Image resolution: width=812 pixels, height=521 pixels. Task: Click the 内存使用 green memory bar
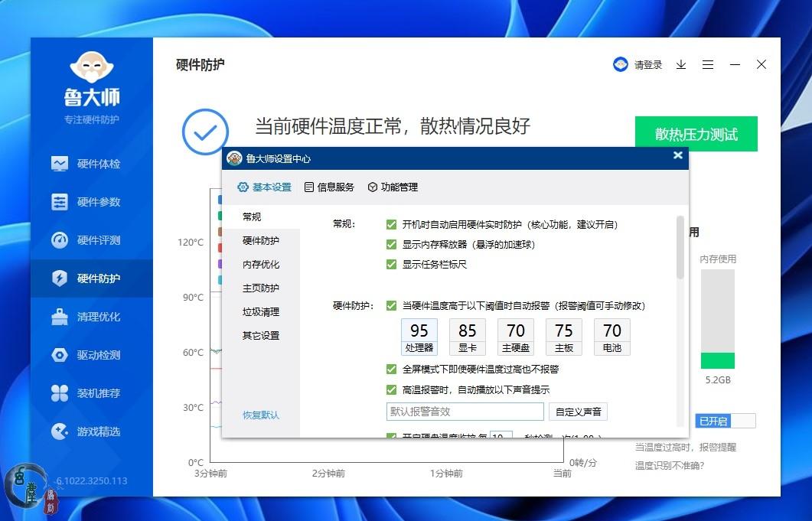[x=718, y=360]
